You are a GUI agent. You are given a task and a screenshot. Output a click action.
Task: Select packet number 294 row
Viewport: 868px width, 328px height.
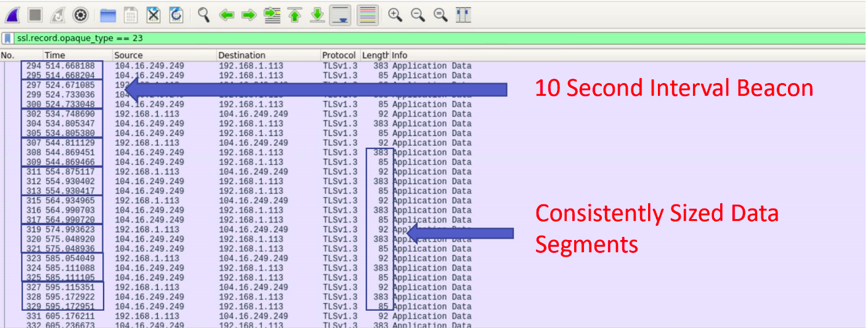click(246, 66)
